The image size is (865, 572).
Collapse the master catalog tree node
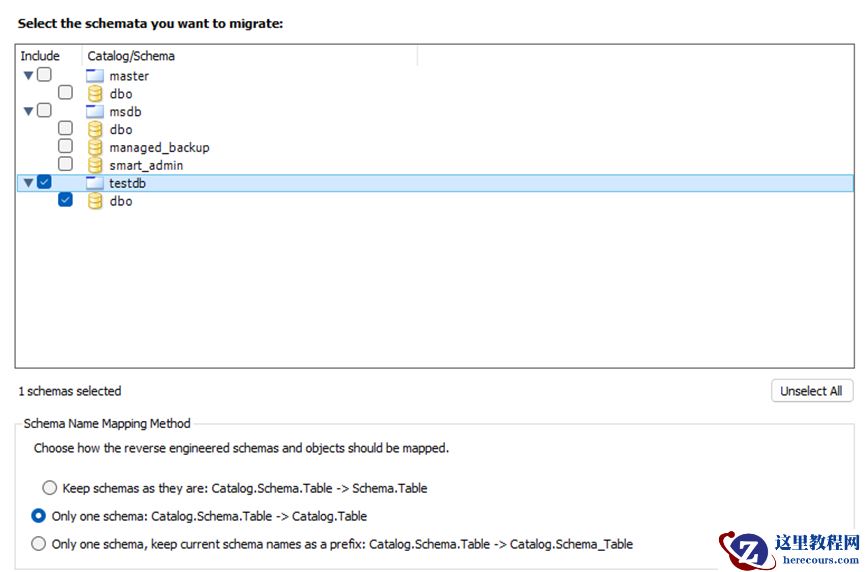click(x=29, y=75)
